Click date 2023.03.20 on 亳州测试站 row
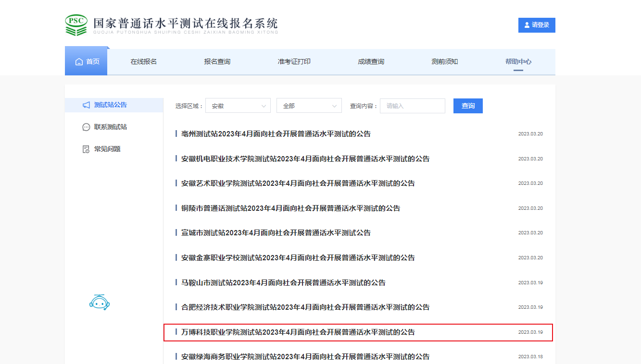 (530, 134)
